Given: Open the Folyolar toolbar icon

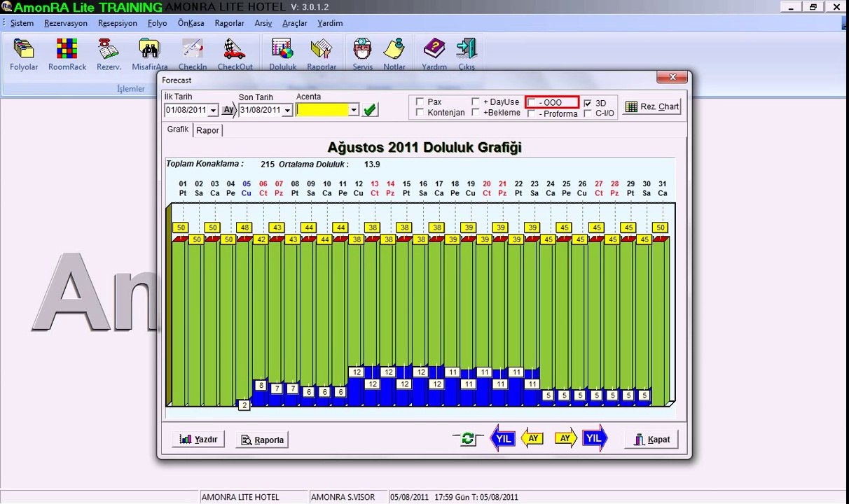Looking at the screenshot, I should [x=24, y=54].
